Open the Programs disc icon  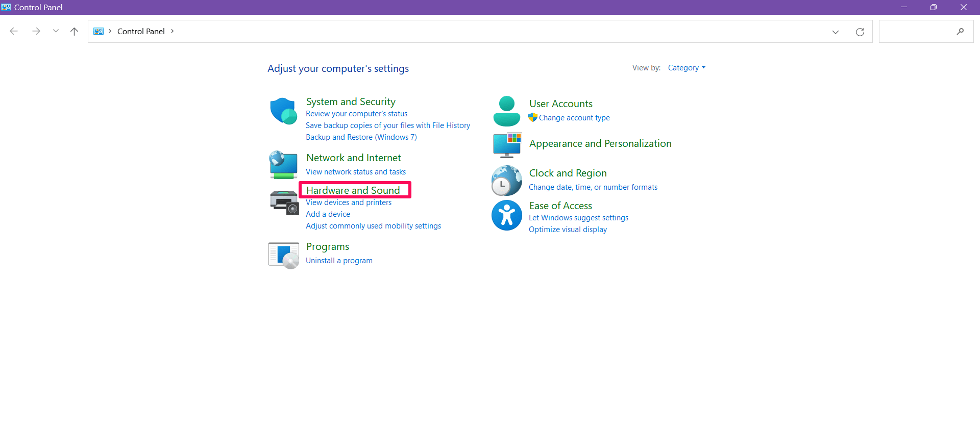tap(284, 255)
